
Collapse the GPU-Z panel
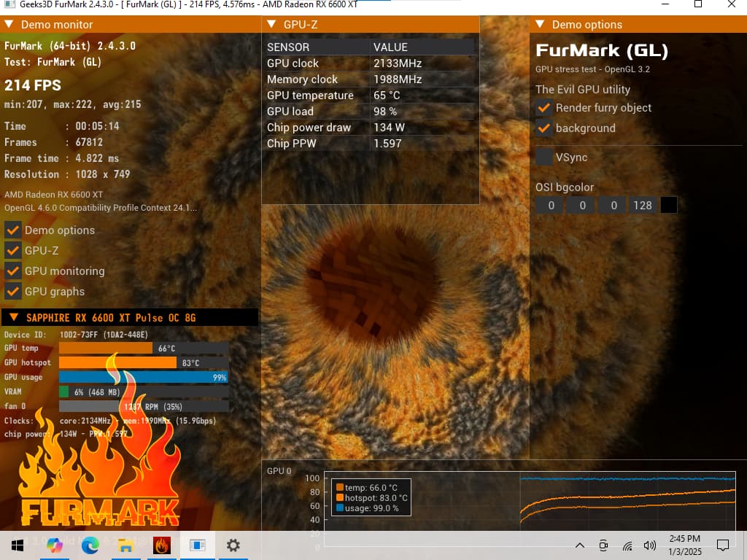point(271,24)
